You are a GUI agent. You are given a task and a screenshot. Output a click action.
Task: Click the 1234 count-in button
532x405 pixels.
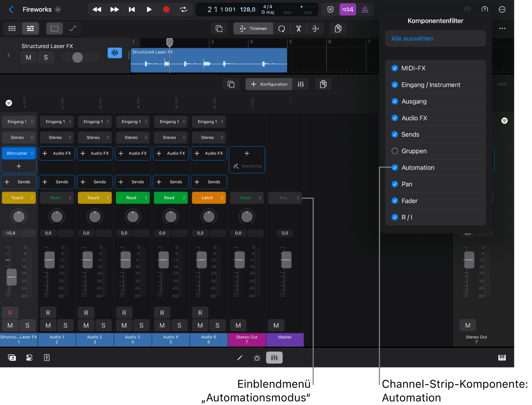pyautogui.click(x=347, y=9)
